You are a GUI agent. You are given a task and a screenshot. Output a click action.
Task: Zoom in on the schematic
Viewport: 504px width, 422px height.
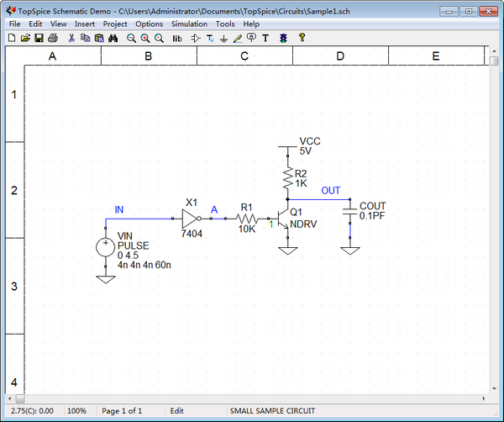tap(145, 39)
